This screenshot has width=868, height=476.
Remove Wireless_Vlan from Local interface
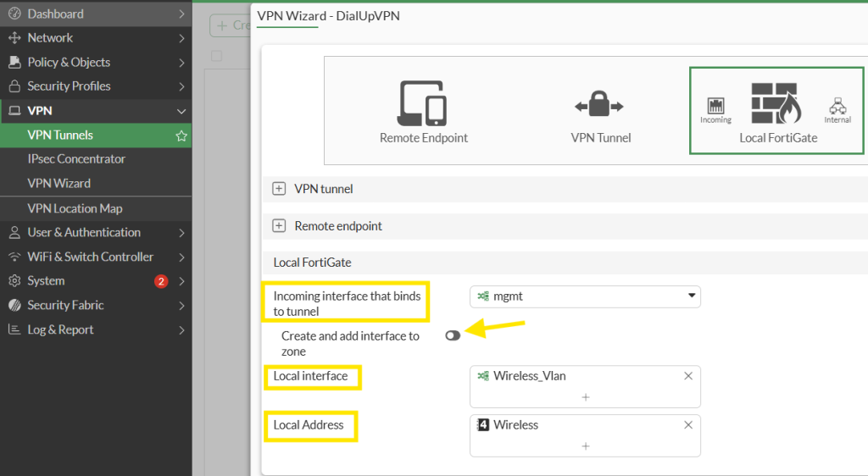[687, 376]
